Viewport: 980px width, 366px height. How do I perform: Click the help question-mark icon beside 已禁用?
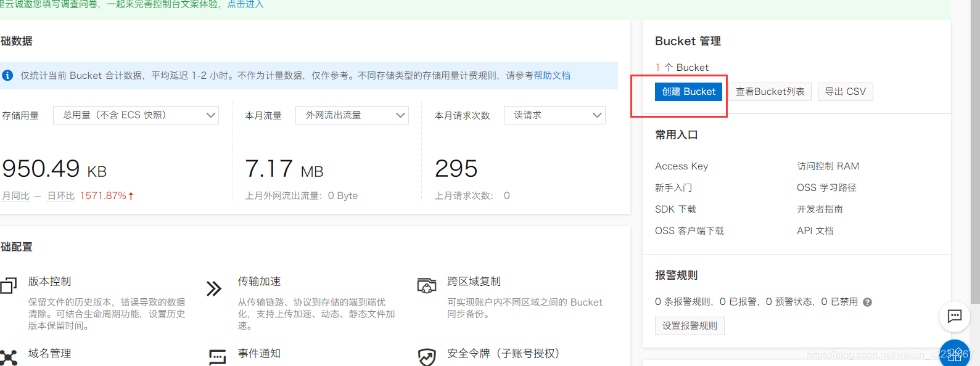(867, 302)
